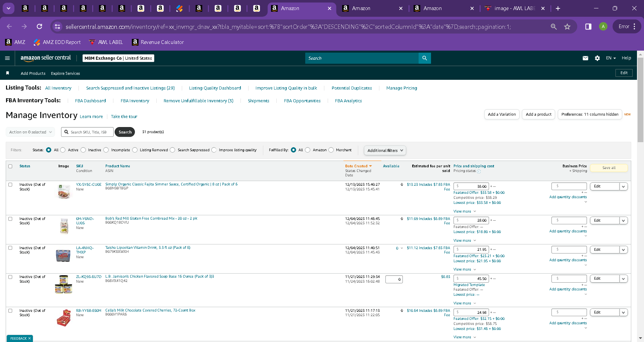The image size is (644, 342).
Task: Click the Save all button
Action: (x=609, y=168)
